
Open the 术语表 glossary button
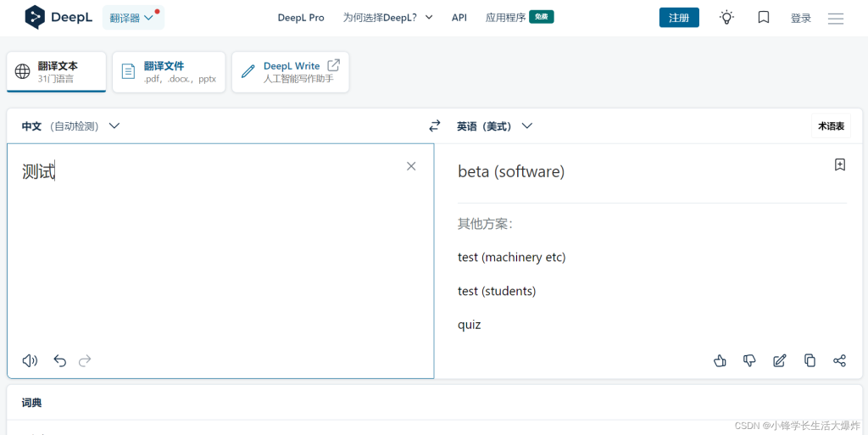coord(831,126)
